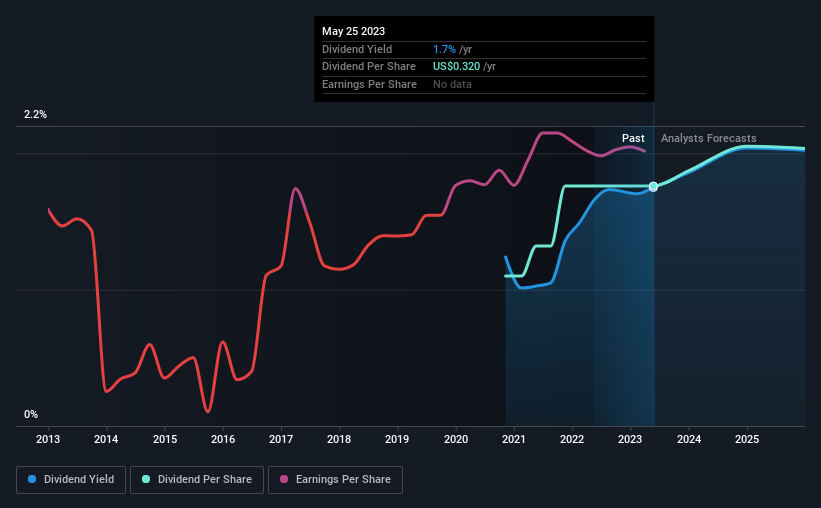
Task: Click the 2016 x-axis label
Action: pos(223,439)
